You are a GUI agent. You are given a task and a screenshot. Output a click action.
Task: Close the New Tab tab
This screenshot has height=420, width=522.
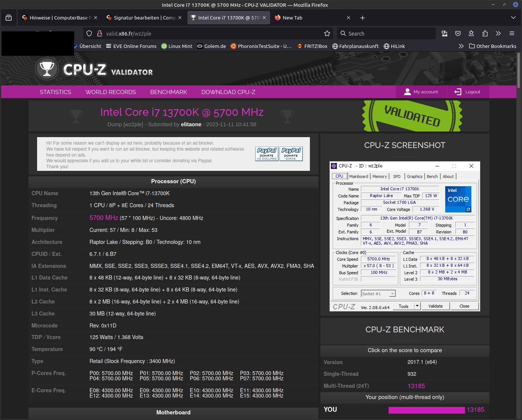tap(348, 18)
